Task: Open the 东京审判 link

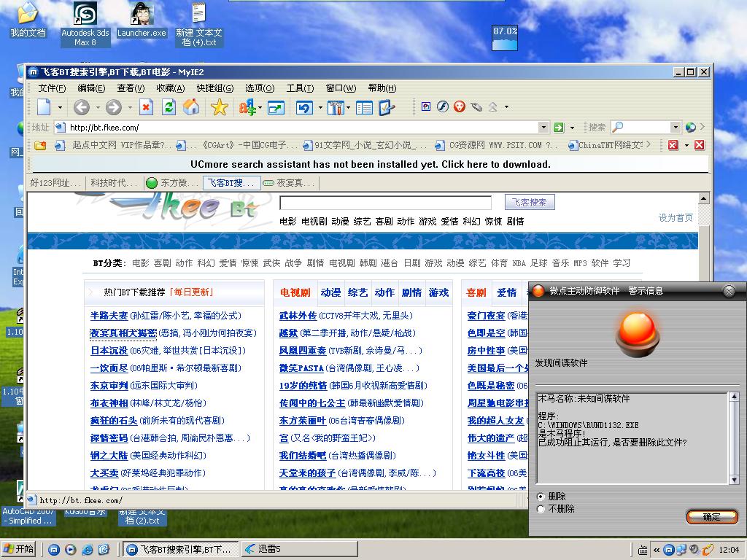Action: coord(109,386)
